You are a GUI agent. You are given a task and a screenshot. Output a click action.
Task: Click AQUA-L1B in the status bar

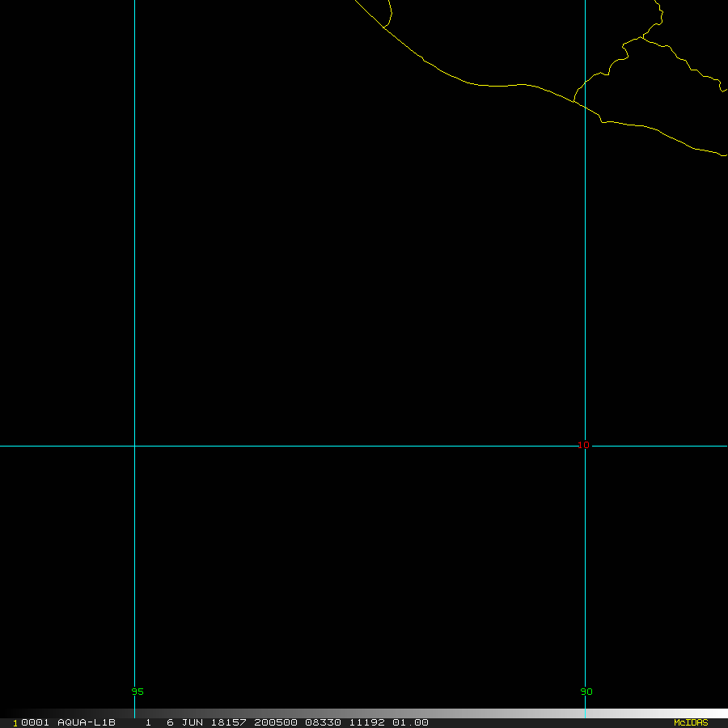[x=87, y=722]
